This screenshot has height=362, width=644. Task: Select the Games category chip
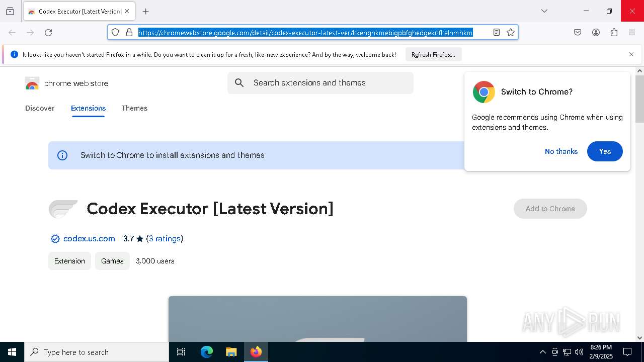pos(112,261)
